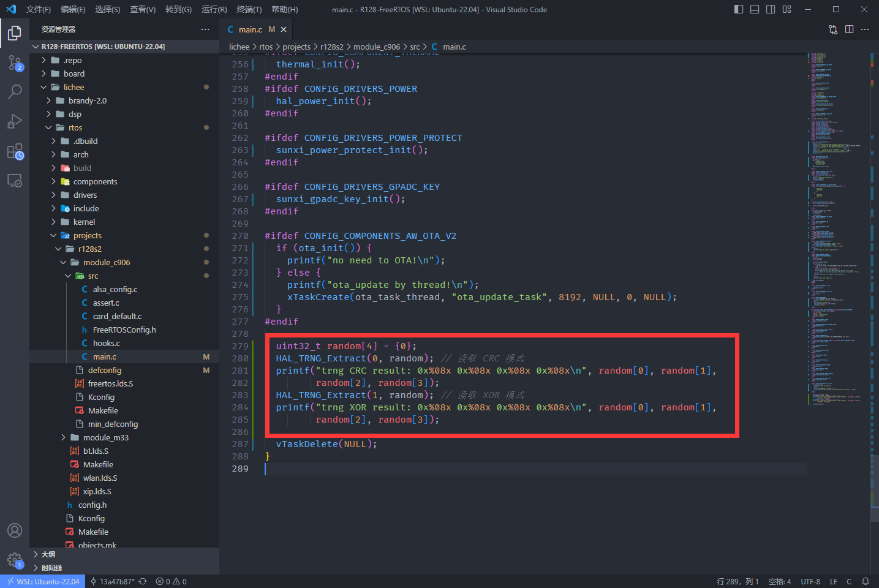Open Run and Debug view
The image size is (879, 588).
click(15, 121)
